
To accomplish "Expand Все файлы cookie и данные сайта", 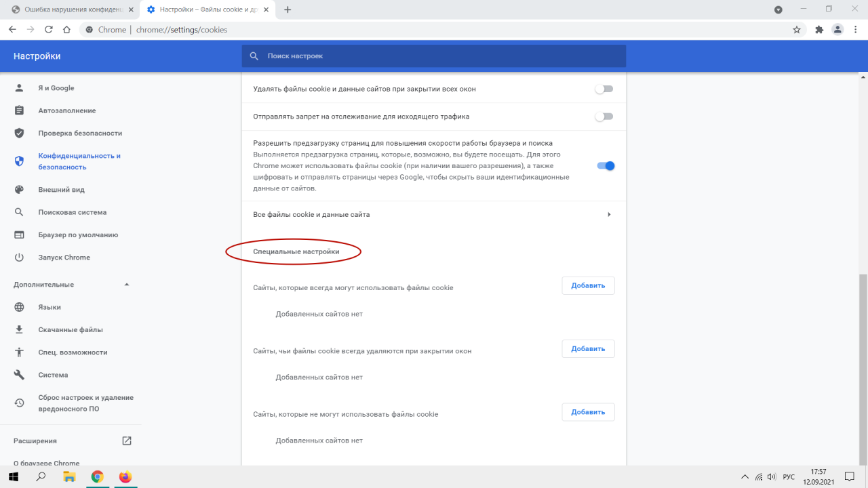I will [x=609, y=215].
